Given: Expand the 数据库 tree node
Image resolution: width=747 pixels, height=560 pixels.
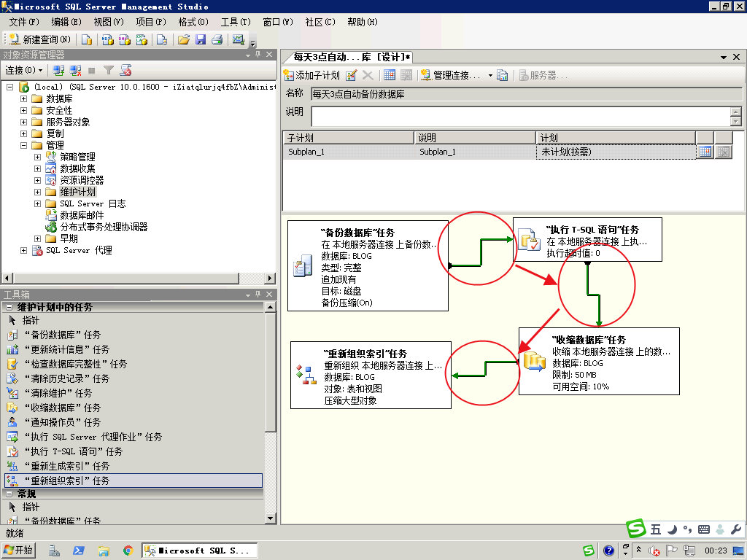Looking at the screenshot, I should click(x=23, y=98).
